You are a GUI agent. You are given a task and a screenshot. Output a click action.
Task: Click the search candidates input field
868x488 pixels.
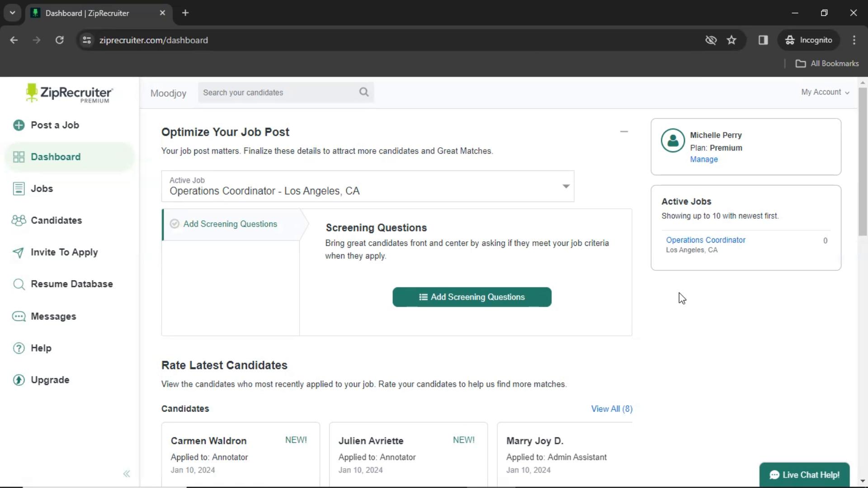pos(286,92)
